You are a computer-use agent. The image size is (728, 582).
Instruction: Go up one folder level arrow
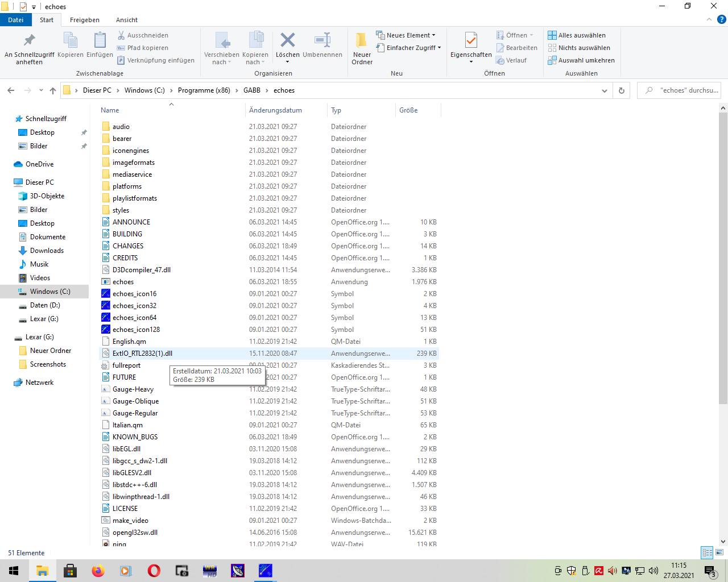[x=53, y=90]
